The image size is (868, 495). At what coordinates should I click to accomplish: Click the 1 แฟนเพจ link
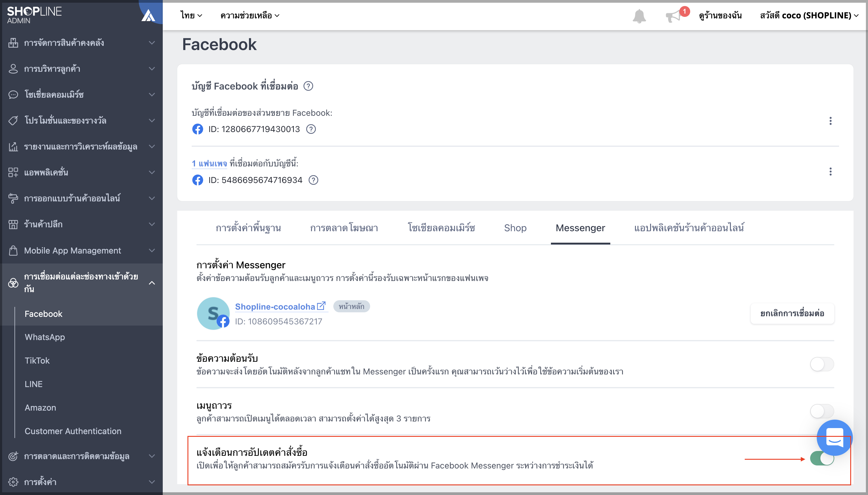tap(209, 163)
